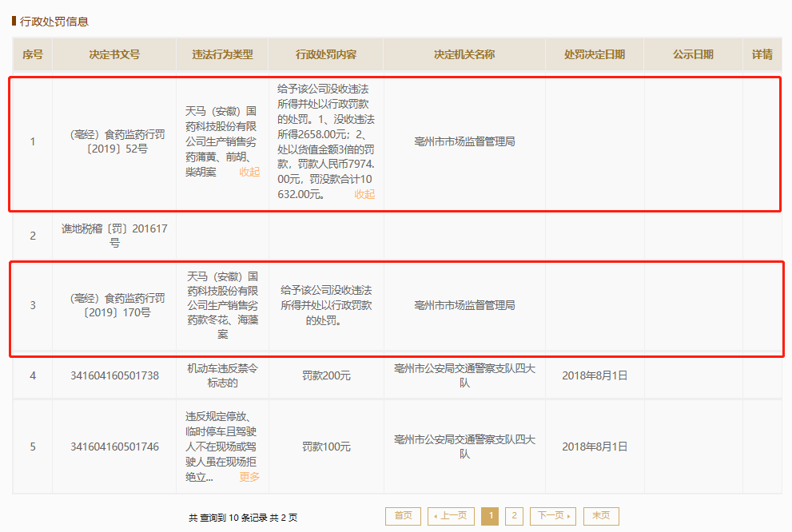The width and height of the screenshot is (792, 532).
Task: Collapse the row 1 penalty content via 收起
Action: [x=364, y=194]
